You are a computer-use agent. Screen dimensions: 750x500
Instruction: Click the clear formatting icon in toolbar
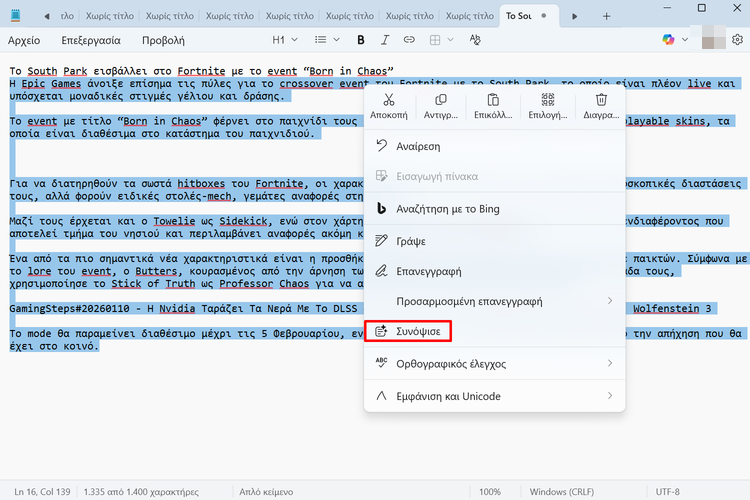click(x=475, y=40)
